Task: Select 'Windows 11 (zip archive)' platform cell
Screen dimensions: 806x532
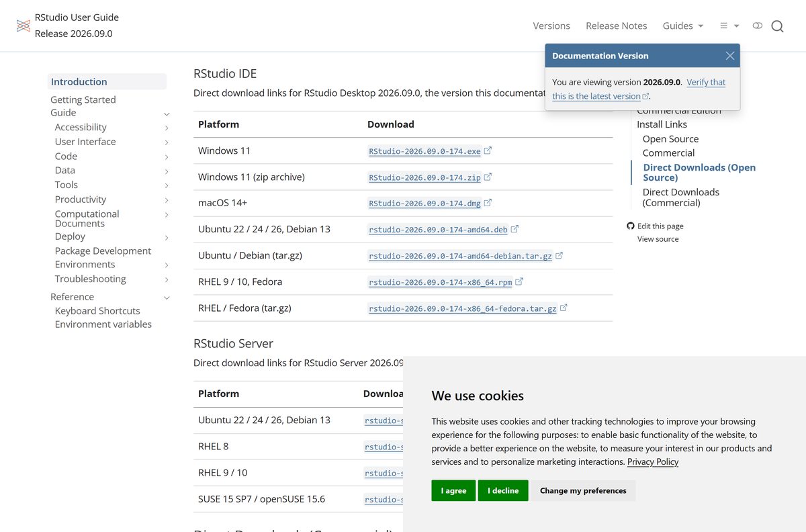Action: coord(251,177)
